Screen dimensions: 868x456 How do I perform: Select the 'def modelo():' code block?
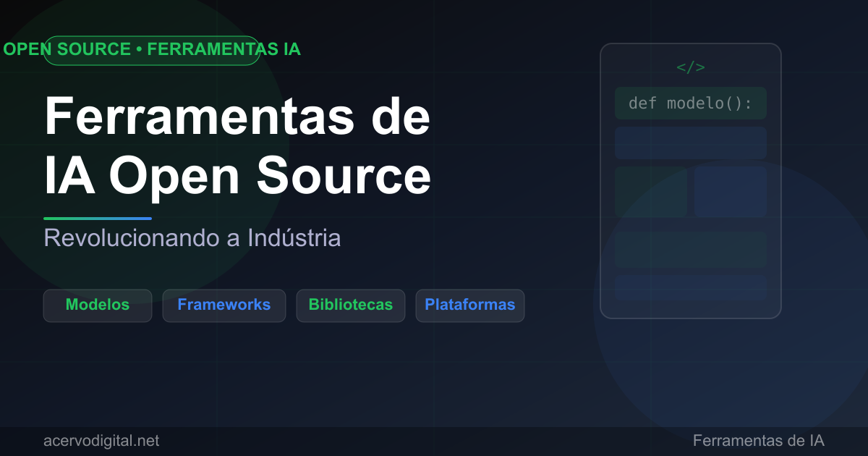(x=691, y=103)
